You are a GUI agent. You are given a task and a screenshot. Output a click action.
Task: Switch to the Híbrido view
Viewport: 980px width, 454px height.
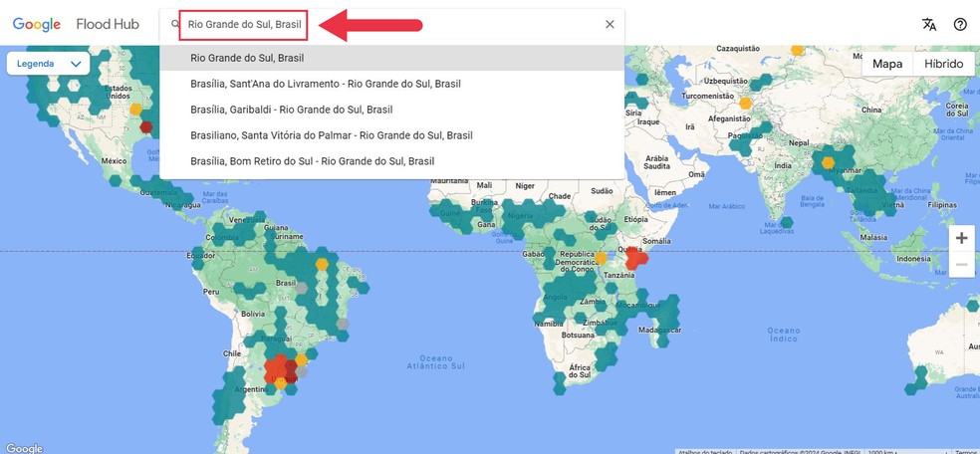(944, 64)
